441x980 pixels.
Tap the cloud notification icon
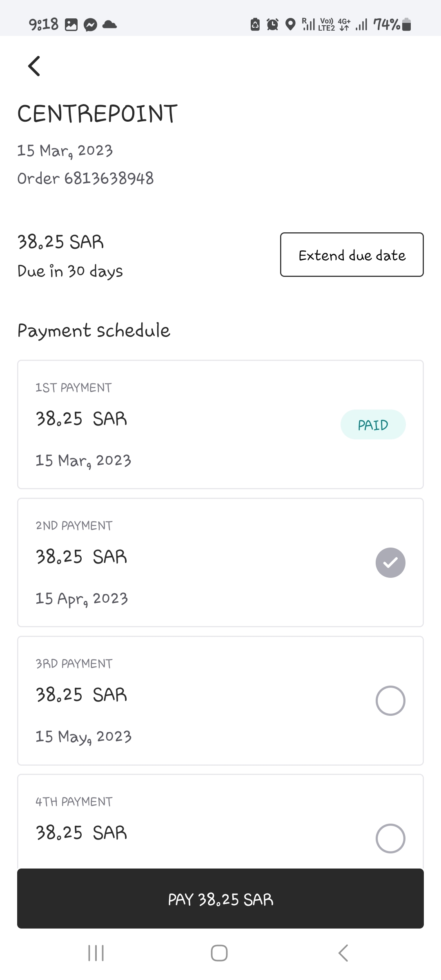point(109,25)
